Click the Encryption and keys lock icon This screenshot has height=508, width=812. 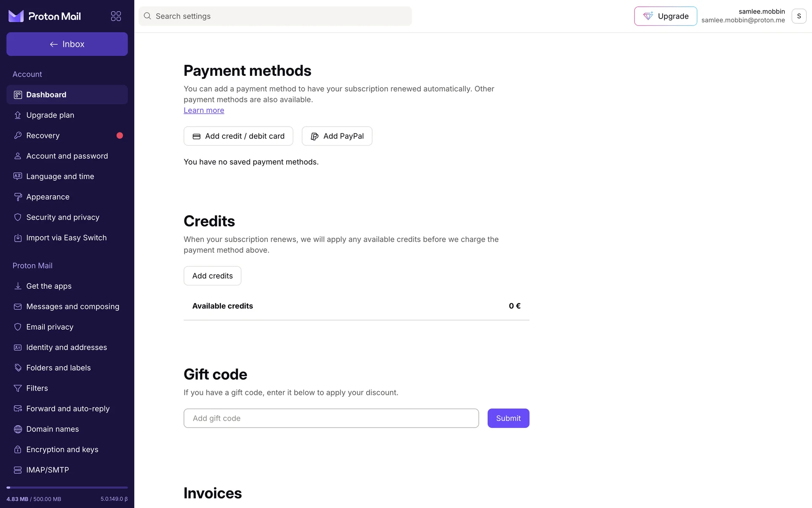tap(18, 450)
